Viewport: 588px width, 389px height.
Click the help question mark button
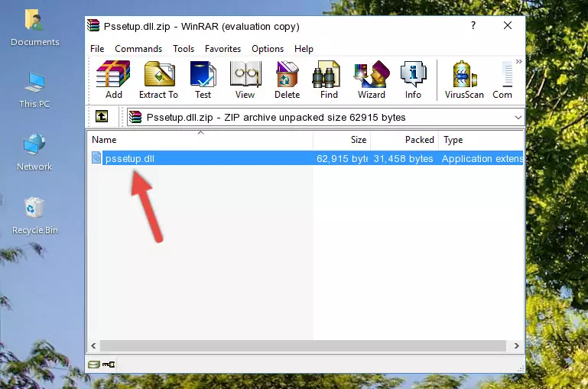[473, 25]
